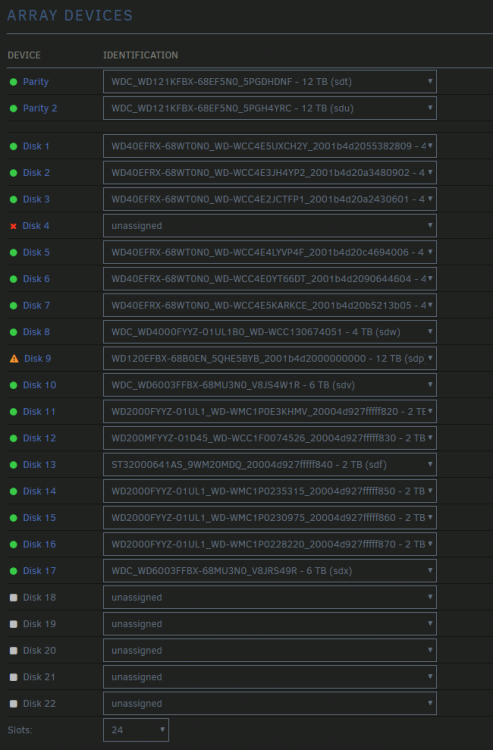Open the Disk 8 WD4000FYYZ dropdown
Image resolution: width=493 pixels, height=750 pixels.
click(x=270, y=332)
